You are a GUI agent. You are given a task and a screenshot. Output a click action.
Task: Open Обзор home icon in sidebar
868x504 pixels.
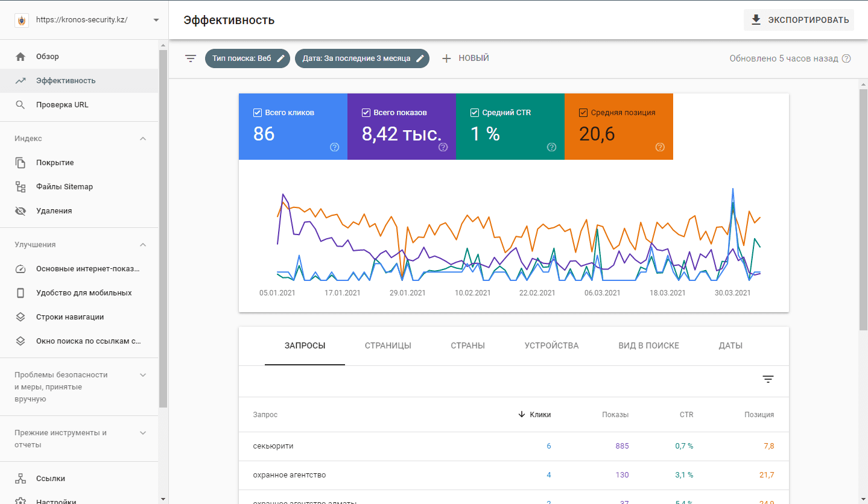click(21, 57)
